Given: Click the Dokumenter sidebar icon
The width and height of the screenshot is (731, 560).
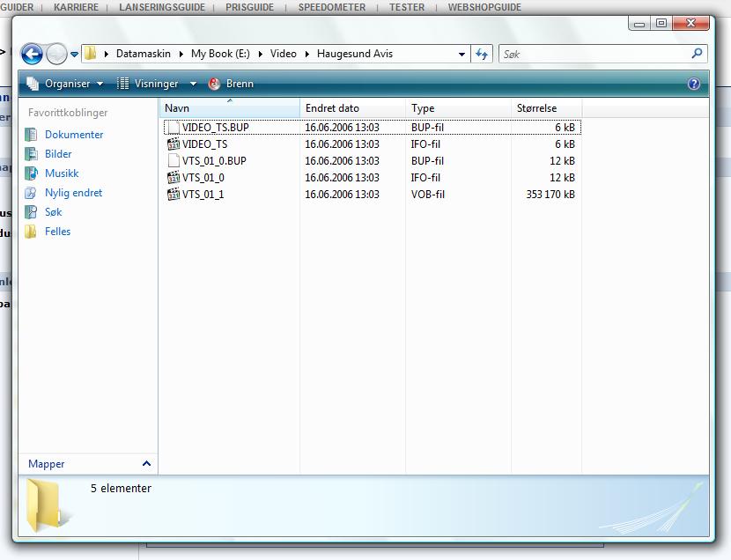Looking at the screenshot, I should [x=31, y=135].
